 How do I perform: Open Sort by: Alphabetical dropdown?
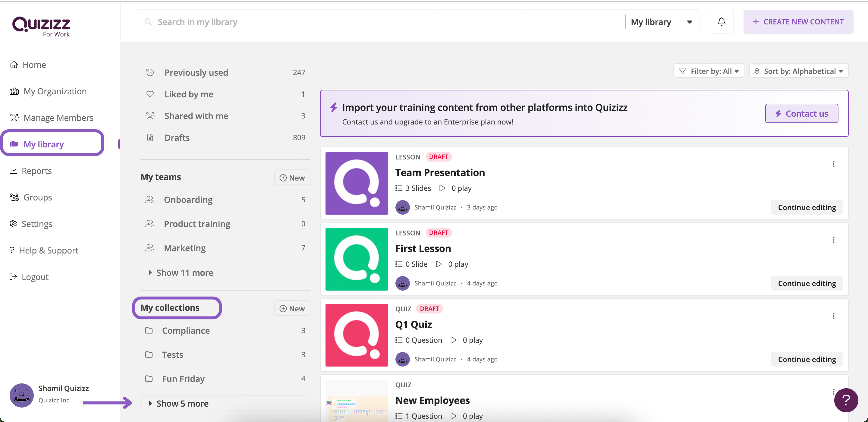click(799, 71)
